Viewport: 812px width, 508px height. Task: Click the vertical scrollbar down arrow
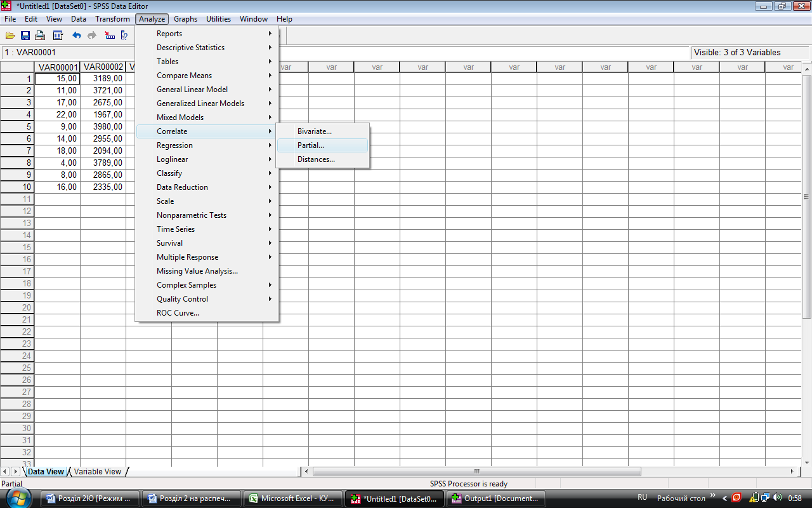pyautogui.click(x=807, y=462)
